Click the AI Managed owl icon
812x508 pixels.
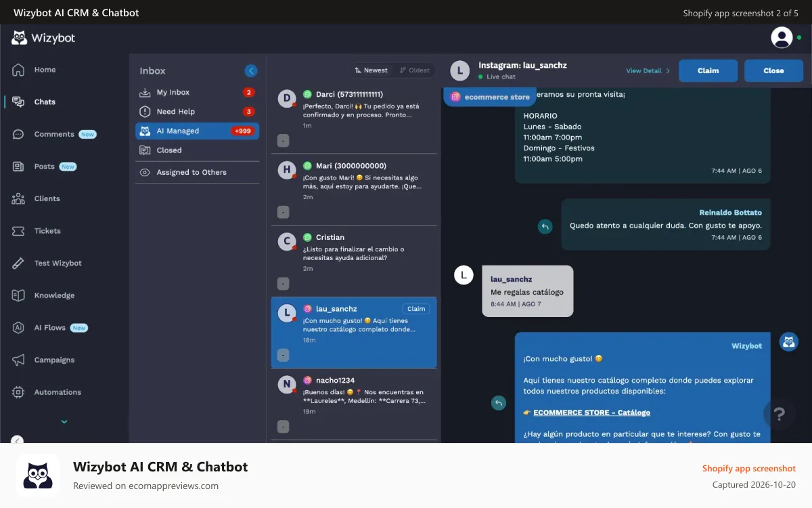pyautogui.click(x=145, y=131)
